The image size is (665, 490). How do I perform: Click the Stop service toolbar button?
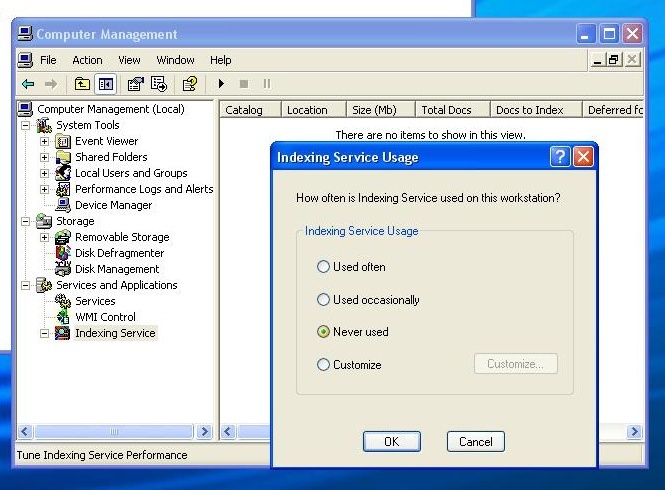click(x=244, y=84)
